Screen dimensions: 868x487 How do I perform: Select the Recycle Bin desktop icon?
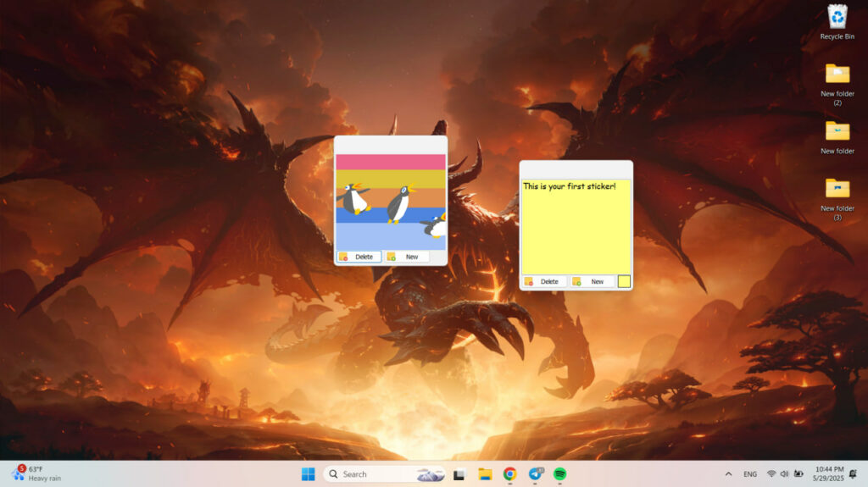837,22
